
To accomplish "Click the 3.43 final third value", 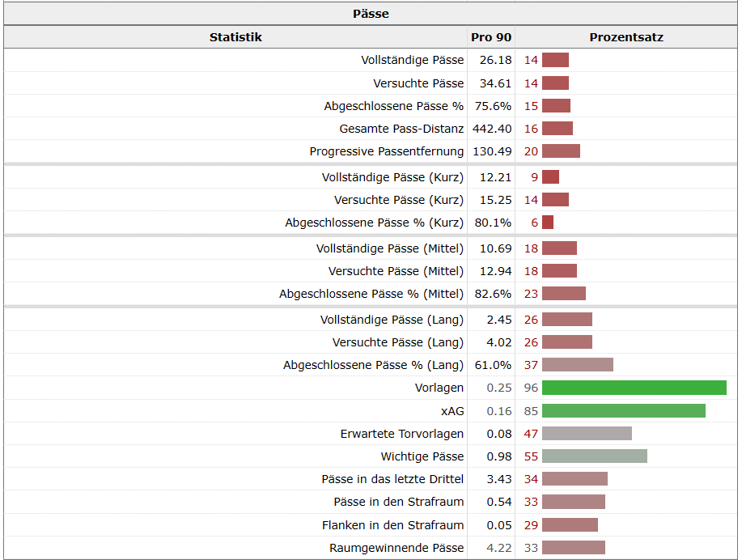I will point(499,480).
